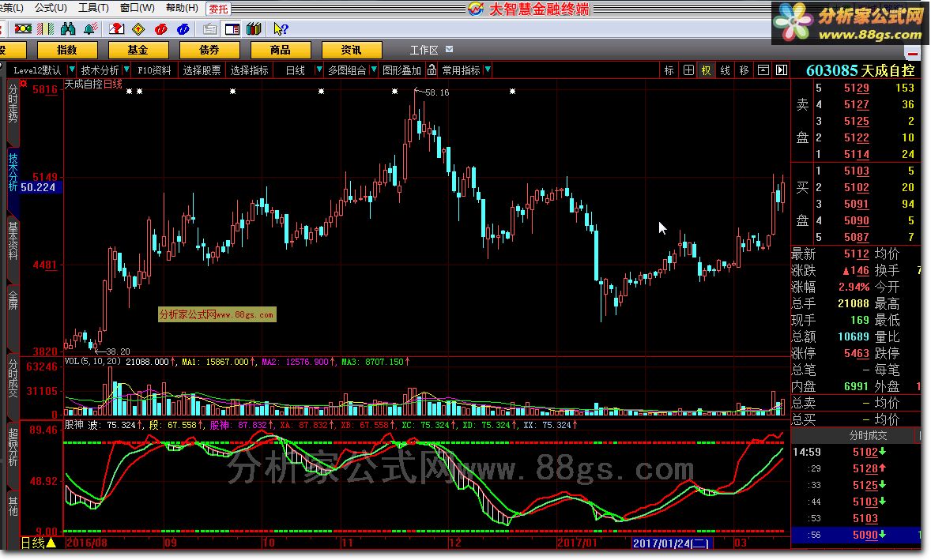Click the traffic light signal toolbar icon
The image size is (931, 560).
point(23,28)
